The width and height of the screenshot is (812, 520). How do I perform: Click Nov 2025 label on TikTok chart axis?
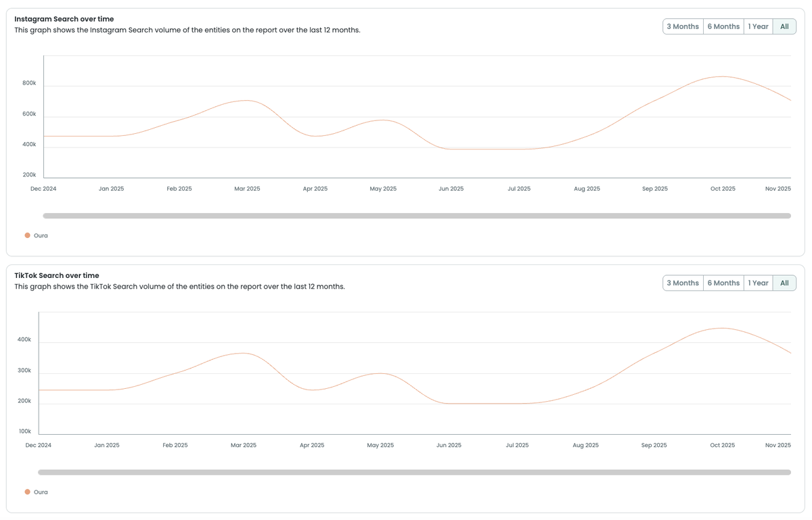click(x=778, y=445)
